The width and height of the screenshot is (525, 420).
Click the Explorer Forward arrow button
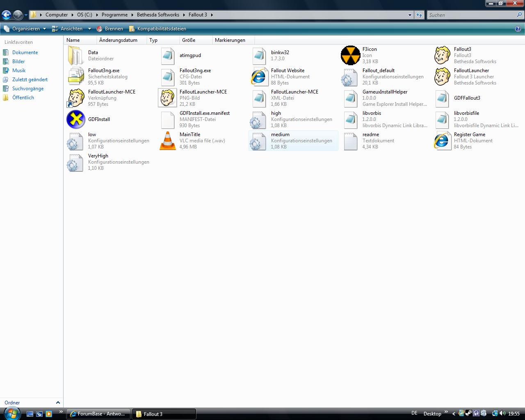[x=18, y=15]
